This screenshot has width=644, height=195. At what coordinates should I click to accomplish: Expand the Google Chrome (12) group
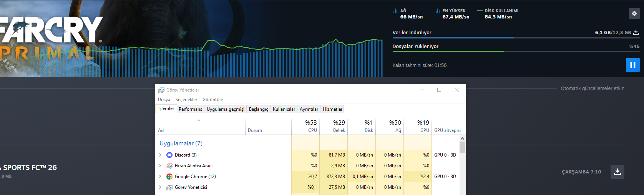[x=160, y=177]
